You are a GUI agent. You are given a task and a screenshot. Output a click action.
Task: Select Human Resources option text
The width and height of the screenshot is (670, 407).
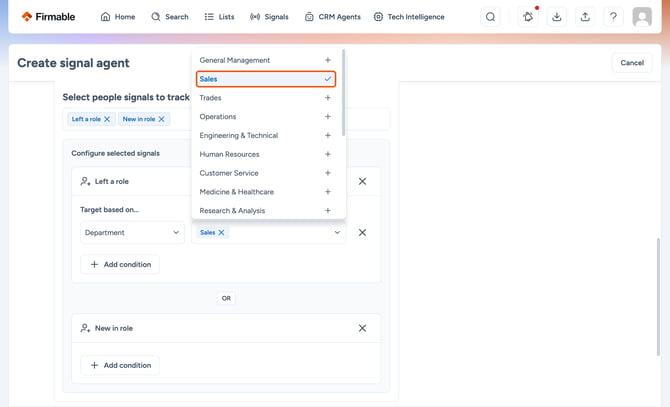[229, 154]
